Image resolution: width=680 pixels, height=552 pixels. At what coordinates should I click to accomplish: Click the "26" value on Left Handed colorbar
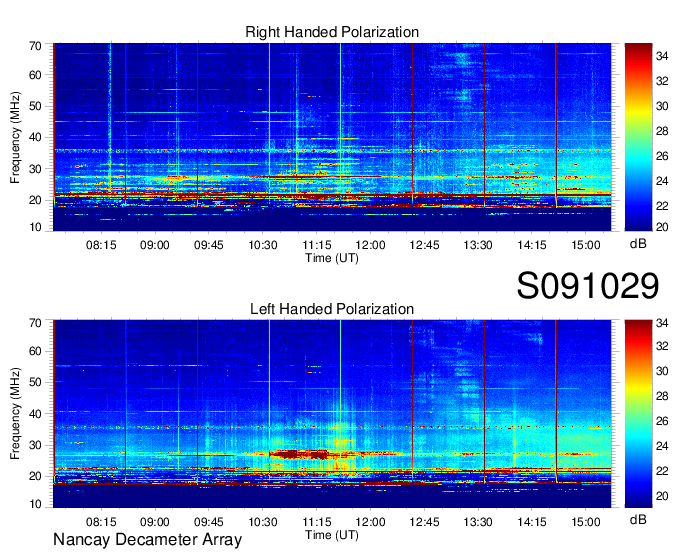click(662, 421)
